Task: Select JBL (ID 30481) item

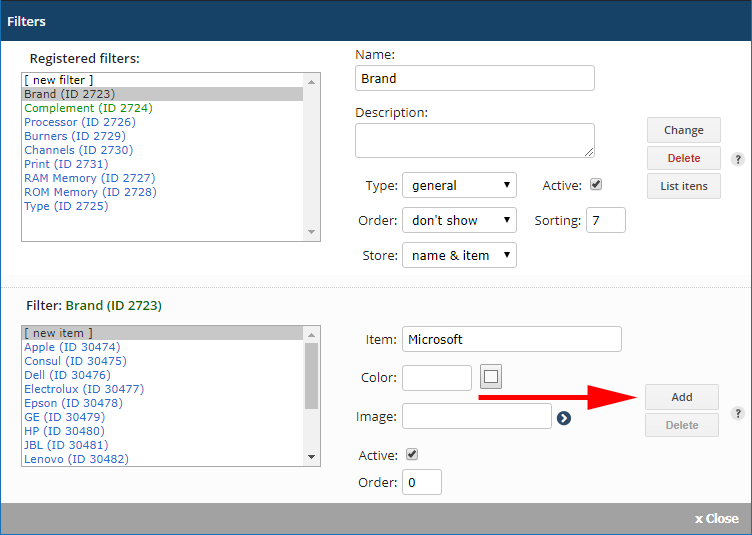Action: pos(163,444)
